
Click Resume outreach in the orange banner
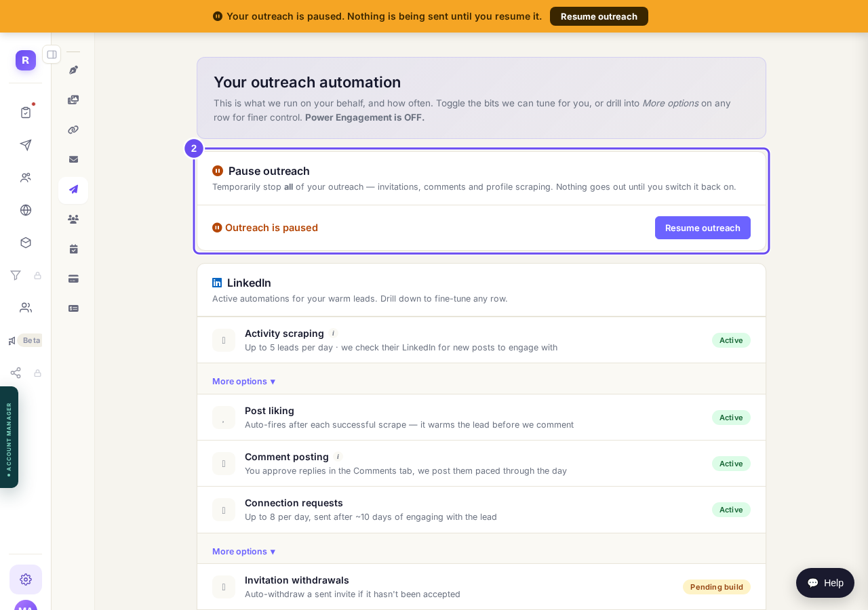tap(599, 16)
